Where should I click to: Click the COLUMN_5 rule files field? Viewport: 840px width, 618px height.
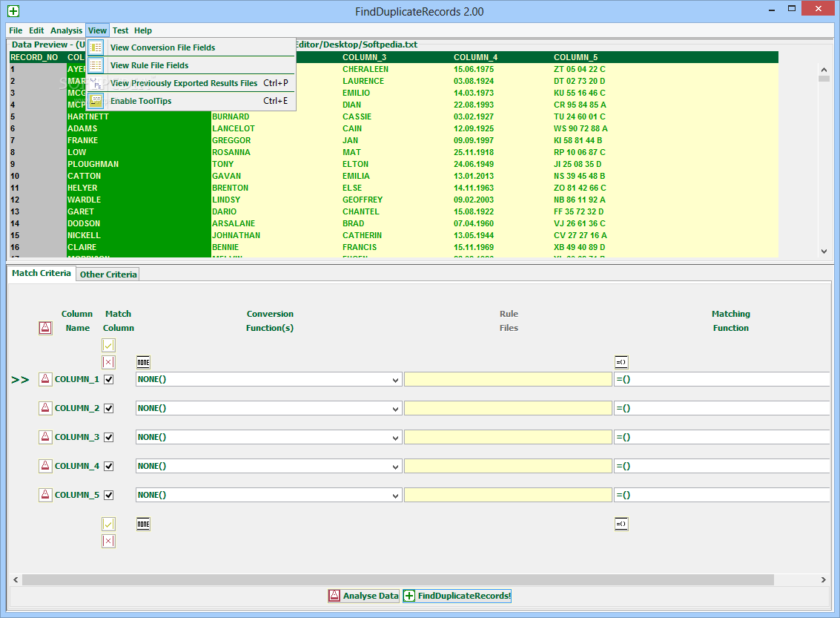[508, 496]
